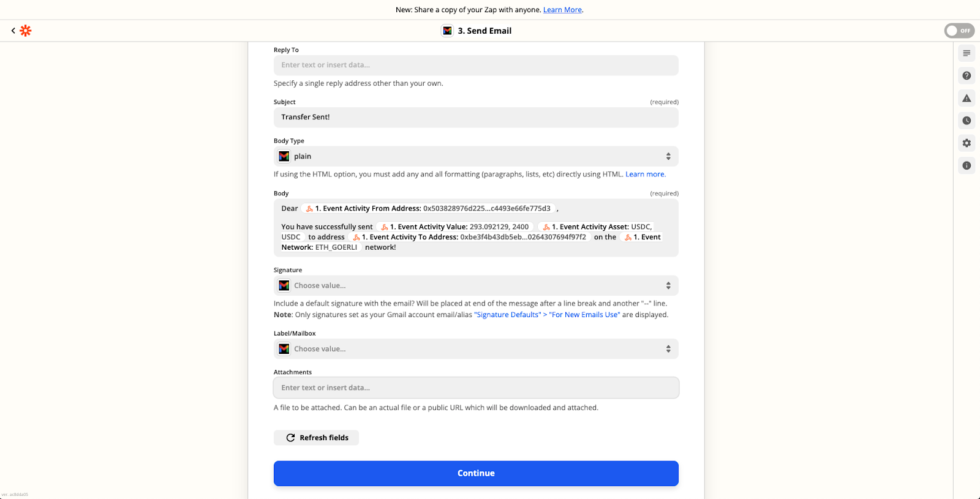
Task: Click the back chevron in the top bar
Action: click(13, 30)
